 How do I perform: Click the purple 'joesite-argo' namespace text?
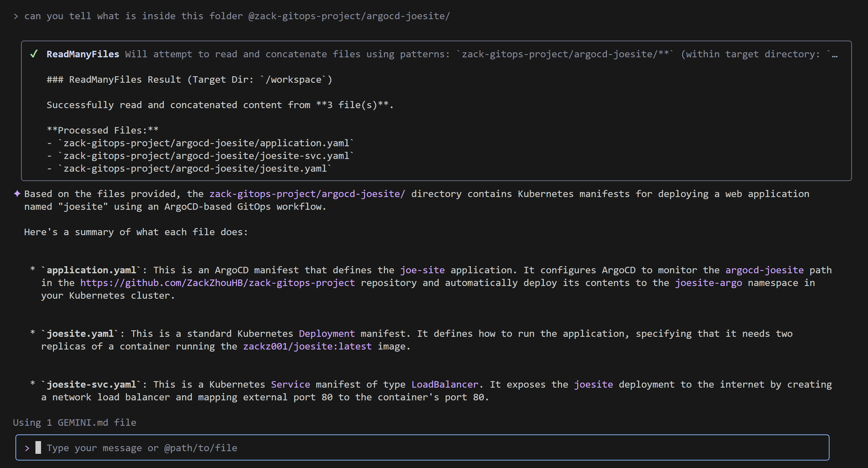click(708, 282)
